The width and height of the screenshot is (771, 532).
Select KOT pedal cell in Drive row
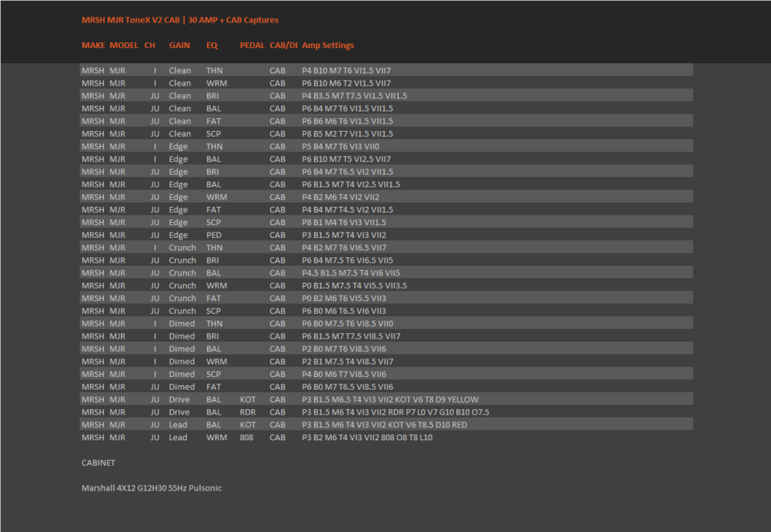pyautogui.click(x=248, y=400)
